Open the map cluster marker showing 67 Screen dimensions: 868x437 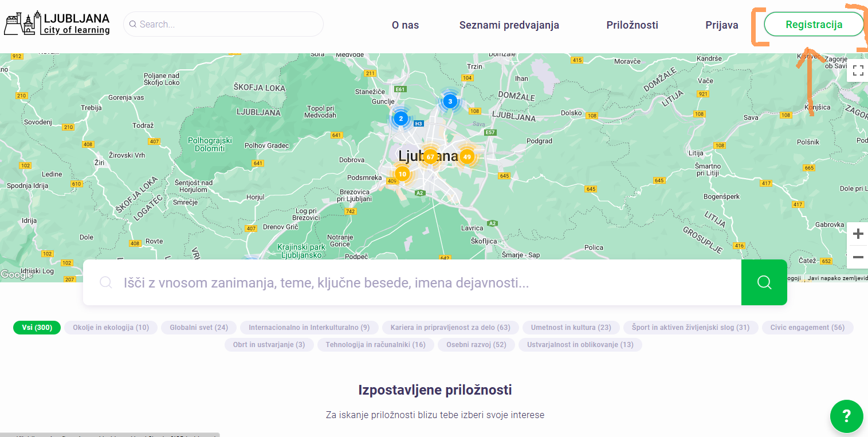tap(430, 156)
